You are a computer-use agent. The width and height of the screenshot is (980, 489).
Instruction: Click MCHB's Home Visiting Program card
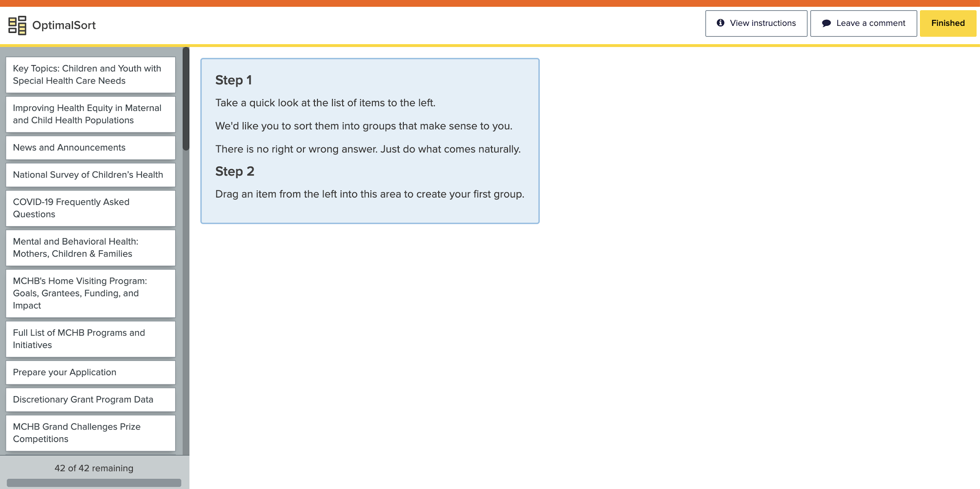click(91, 293)
